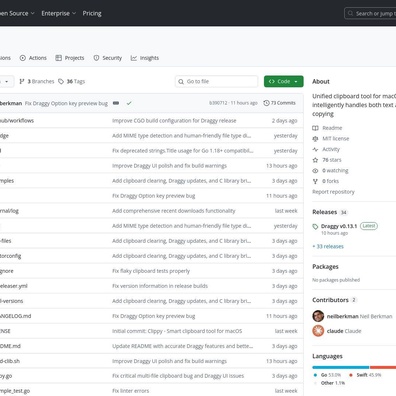The image size is (396, 396).
Task: Open claude contributor profile name
Action: (335, 331)
